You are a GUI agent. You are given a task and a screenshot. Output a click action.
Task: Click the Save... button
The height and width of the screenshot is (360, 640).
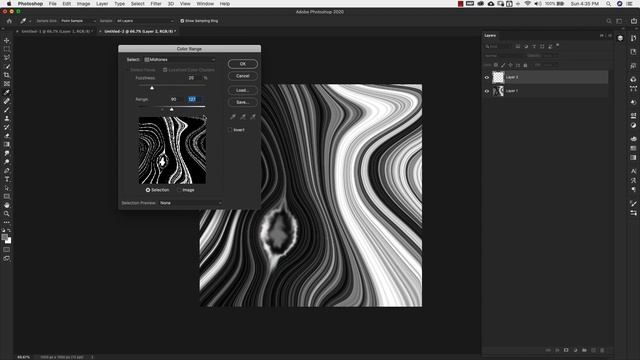[242, 102]
